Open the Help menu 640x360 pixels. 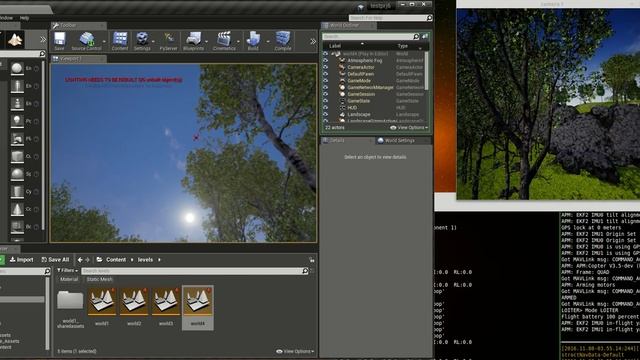[24, 18]
